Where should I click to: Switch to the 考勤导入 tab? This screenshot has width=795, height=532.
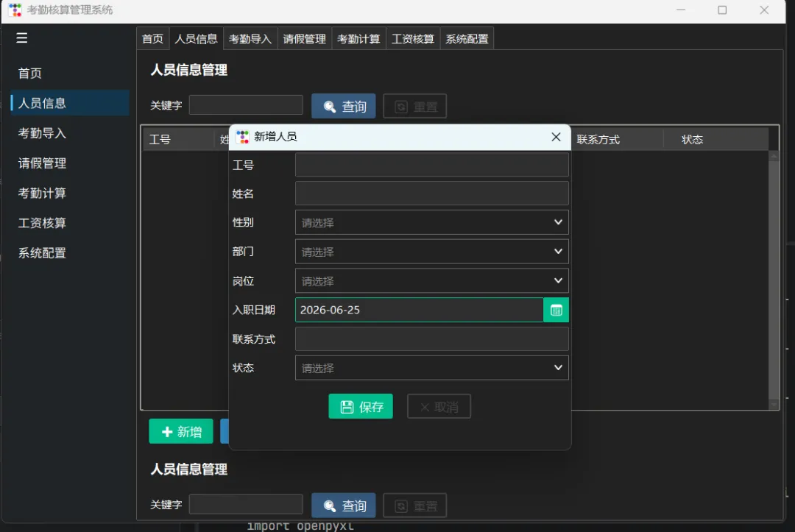pyautogui.click(x=250, y=38)
